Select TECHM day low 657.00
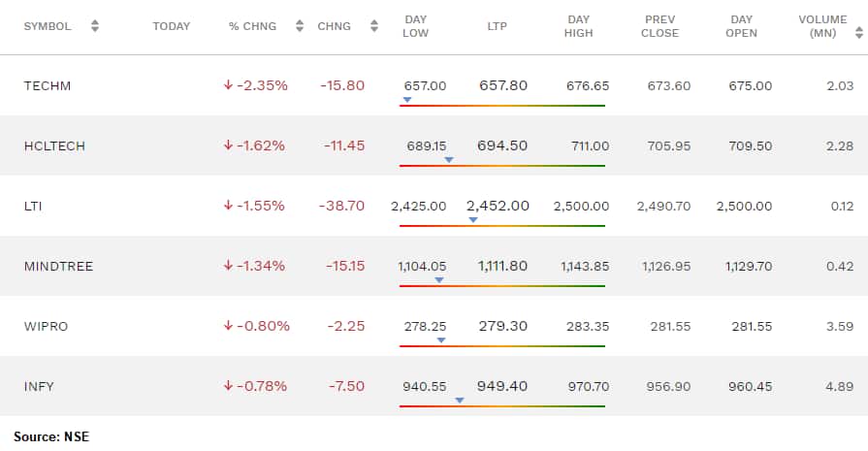Image resolution: width=868 pixels, height=451 pixels. tap(425, 85)
